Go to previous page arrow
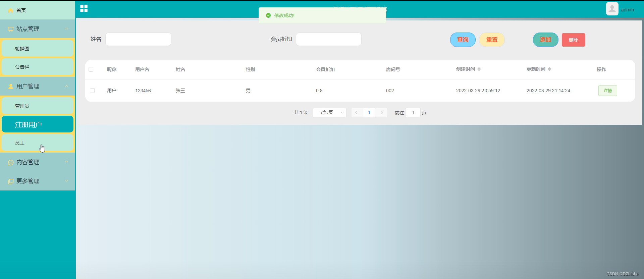 point(356,113)
